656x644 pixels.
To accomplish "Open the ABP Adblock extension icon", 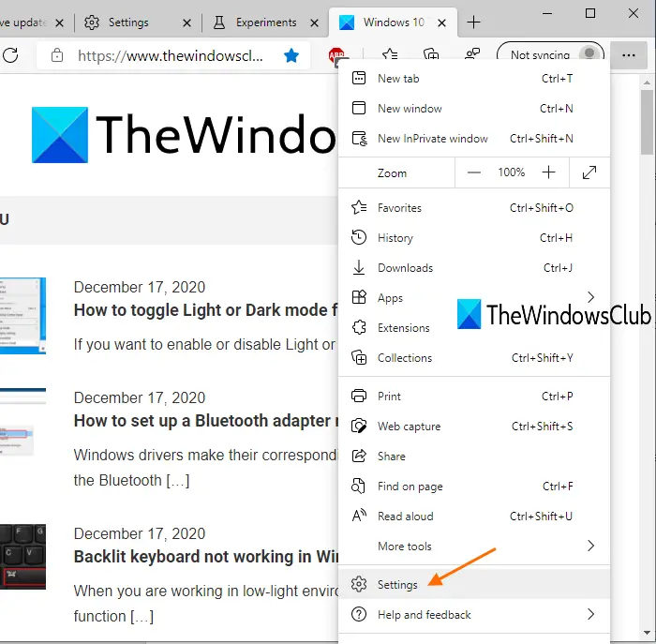I will [x=336, y=56].
